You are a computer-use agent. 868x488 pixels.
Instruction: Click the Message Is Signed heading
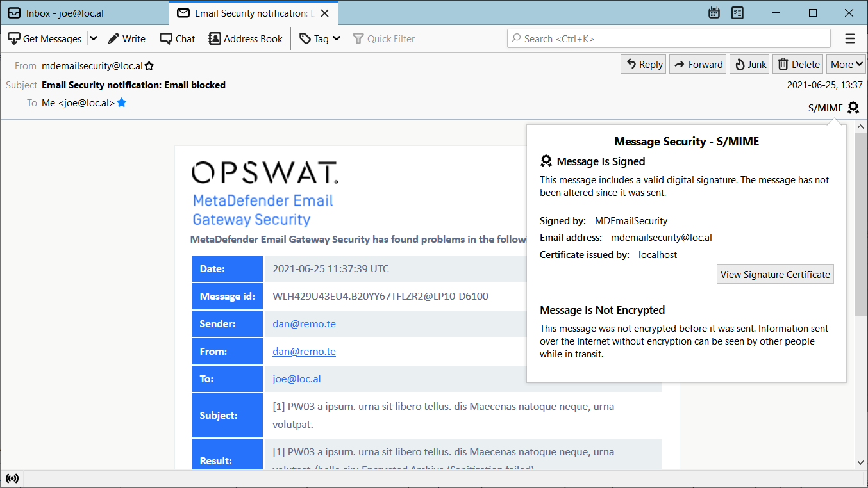pyautogui.click(x=601, y=161)
